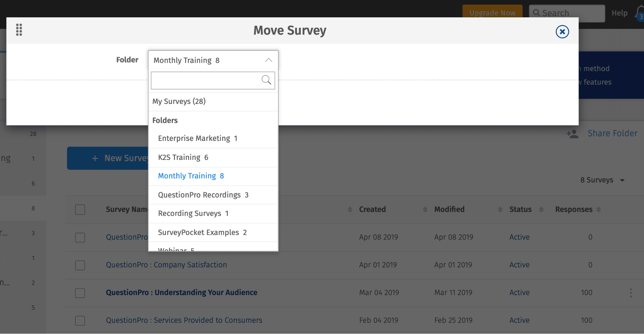Viewport: 644px width, 334px height.
Task: Click Active status of Apr 08 2019 survey
Action: point(519,237)
